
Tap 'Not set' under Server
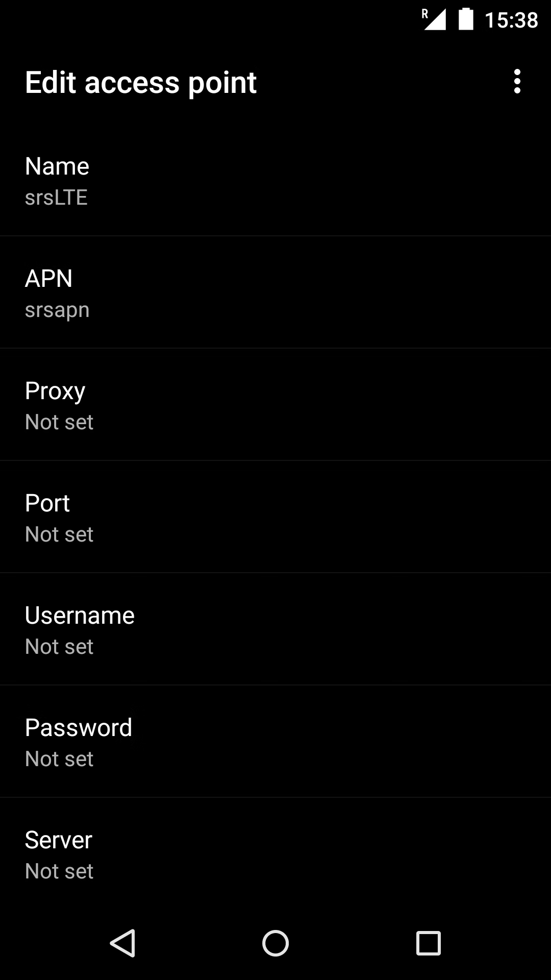coord(59,872)
